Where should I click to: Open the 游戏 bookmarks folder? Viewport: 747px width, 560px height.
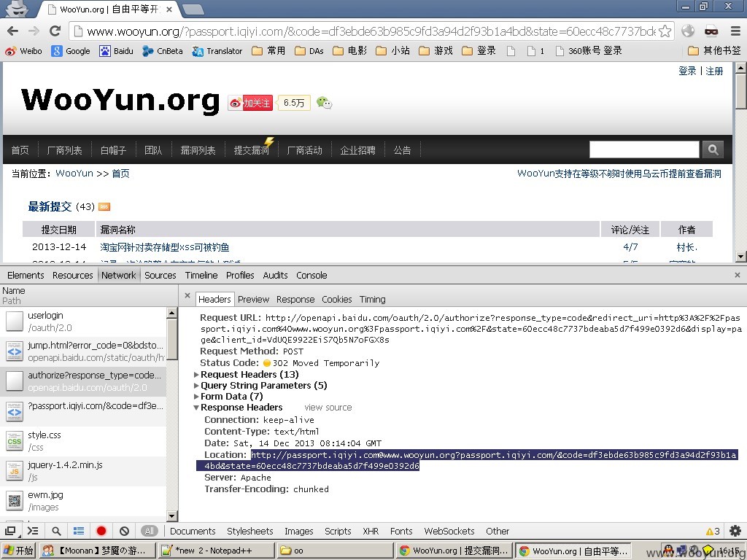click(436, 51)
